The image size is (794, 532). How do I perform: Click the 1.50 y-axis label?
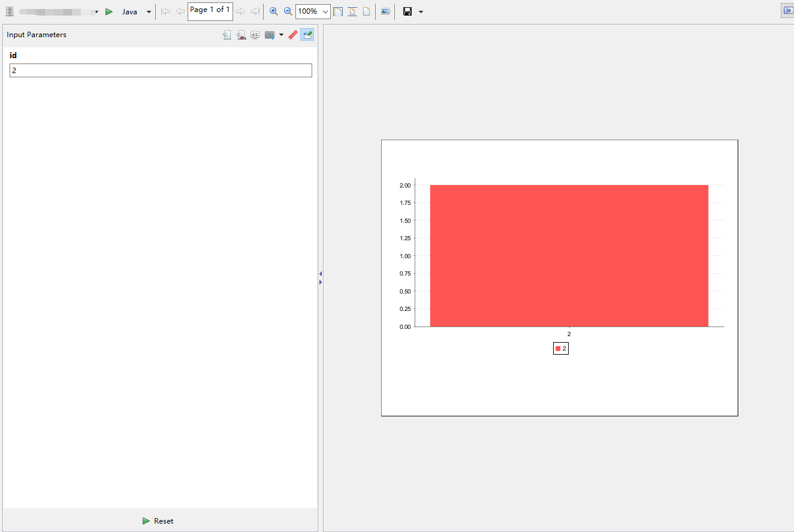(405, 220)
